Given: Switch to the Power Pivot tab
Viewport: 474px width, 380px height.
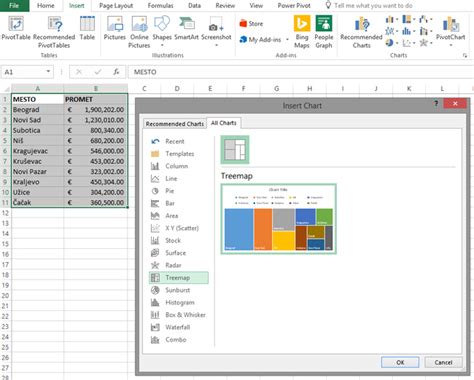Looking at the screenshot, I should [x=294, y=6].
